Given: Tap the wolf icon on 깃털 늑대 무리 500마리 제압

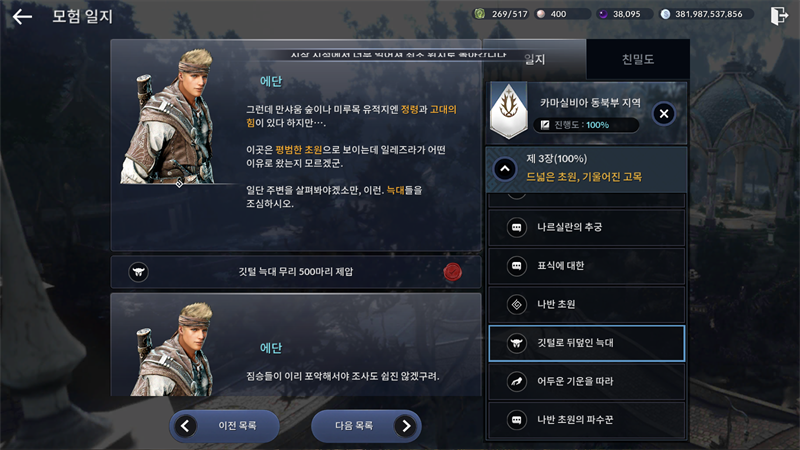Looking at the screenshot, I should point(138,272).
